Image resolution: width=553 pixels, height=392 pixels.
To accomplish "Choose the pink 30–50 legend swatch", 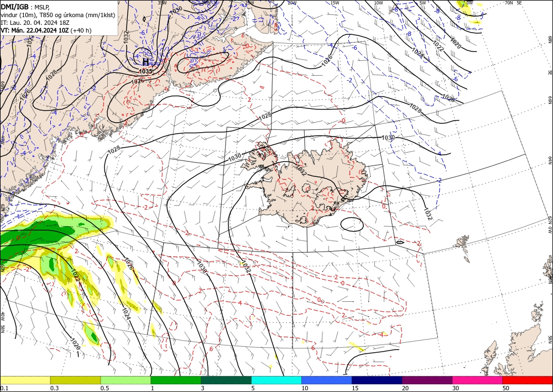I will click(478, 380).
